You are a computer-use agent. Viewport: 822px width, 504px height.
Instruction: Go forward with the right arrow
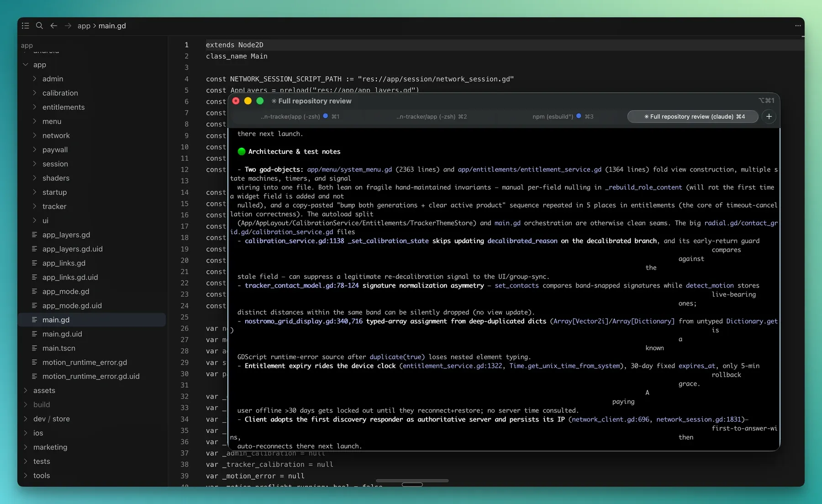click(68, 26)
